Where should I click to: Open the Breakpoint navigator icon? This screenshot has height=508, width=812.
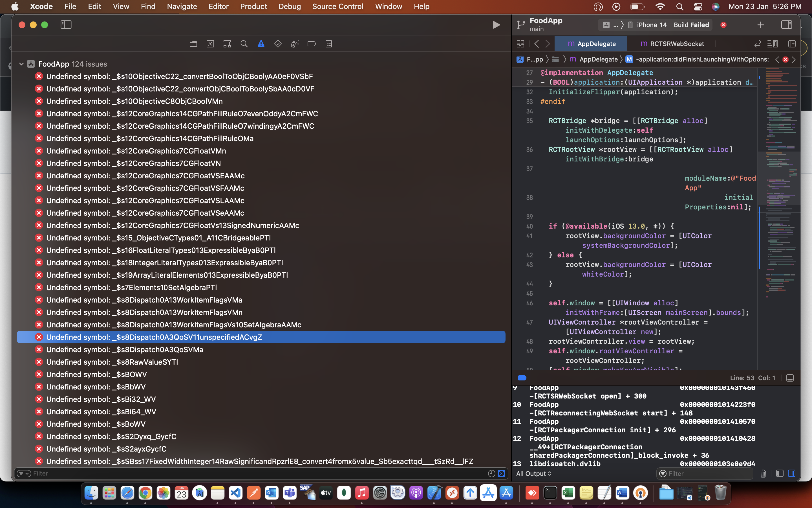click(x=312, y=44)
